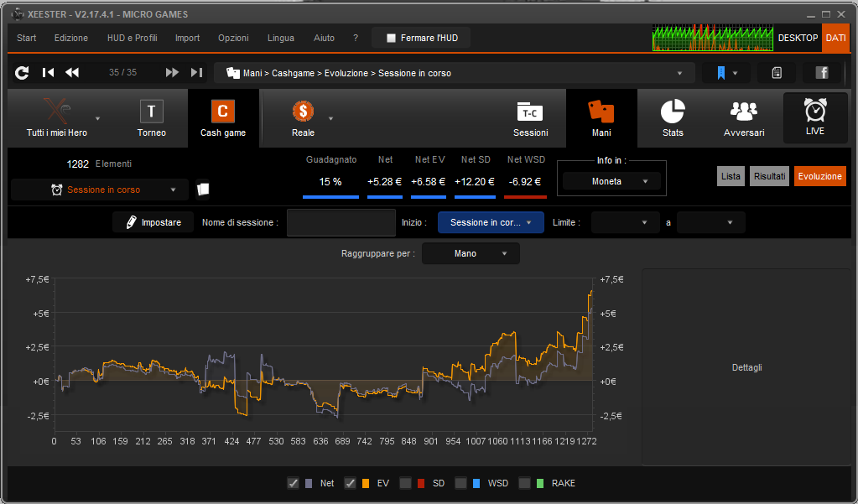858x504 pixels.
Task: Toggle the Fermare l'HUD checkbox
Action: point(391,38)
